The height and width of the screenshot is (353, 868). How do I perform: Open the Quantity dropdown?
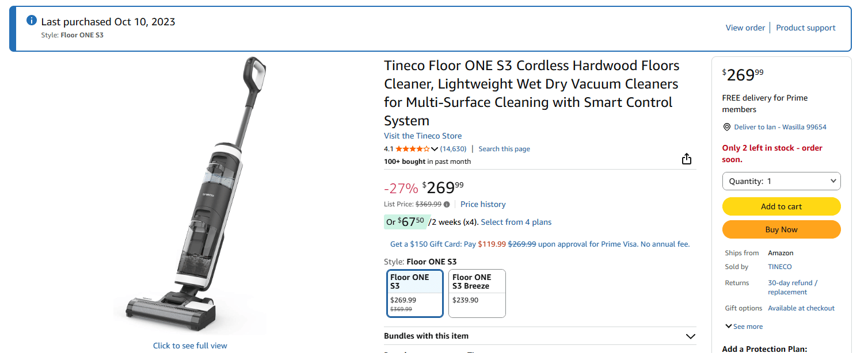point(781,181)
